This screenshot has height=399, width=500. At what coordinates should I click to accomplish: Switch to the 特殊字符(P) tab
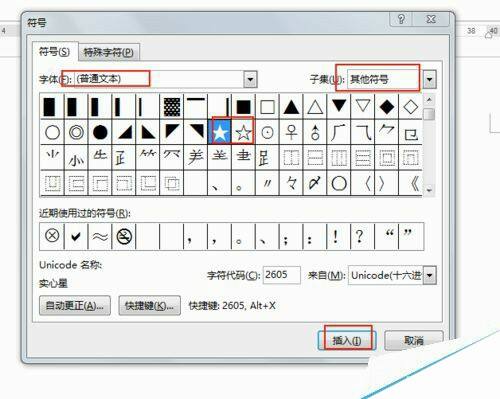click(109, 52)
